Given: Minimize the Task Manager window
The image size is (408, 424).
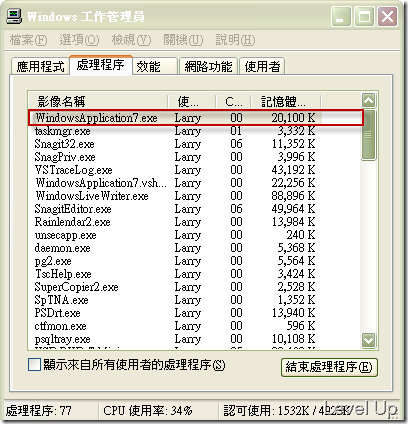Looking at the screenshot, I should [341, 16].
